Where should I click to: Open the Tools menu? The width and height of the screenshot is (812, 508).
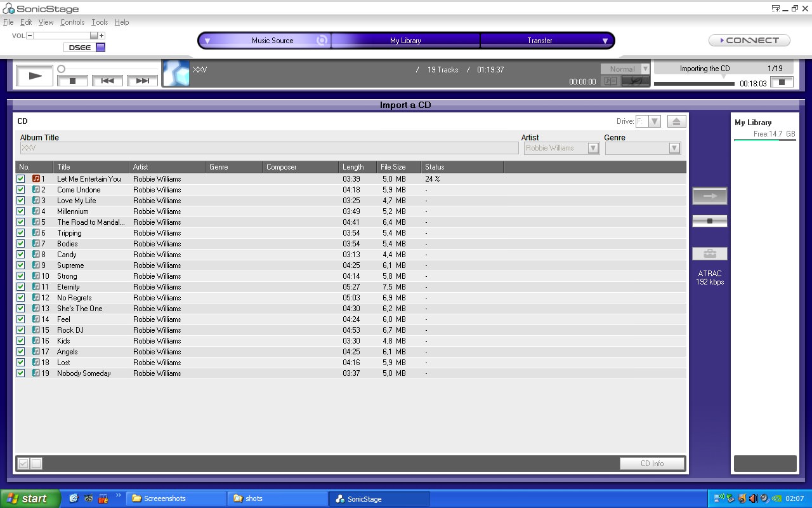coord(100,22)
